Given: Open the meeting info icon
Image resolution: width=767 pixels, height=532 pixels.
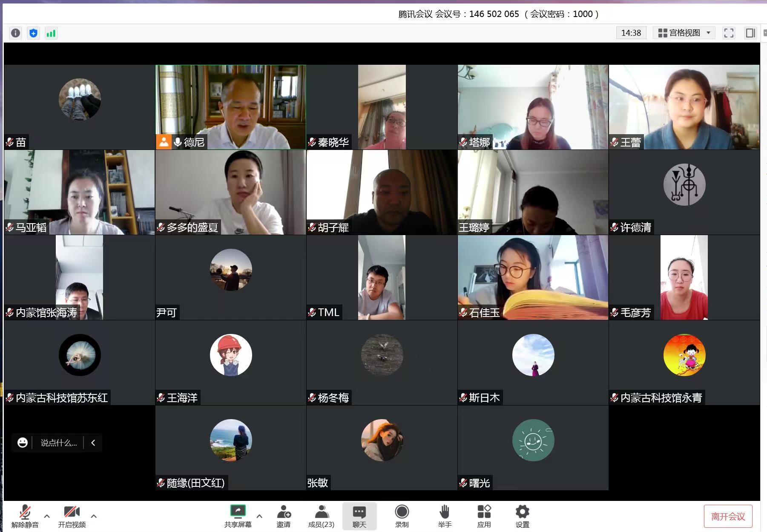Looking at the screenshot, I should [15, 33].
